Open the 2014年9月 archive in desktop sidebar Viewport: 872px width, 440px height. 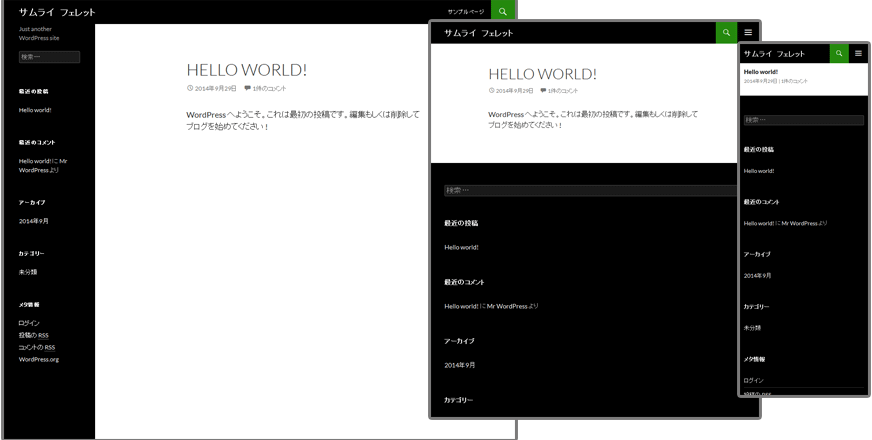click(x=33, y=221)
